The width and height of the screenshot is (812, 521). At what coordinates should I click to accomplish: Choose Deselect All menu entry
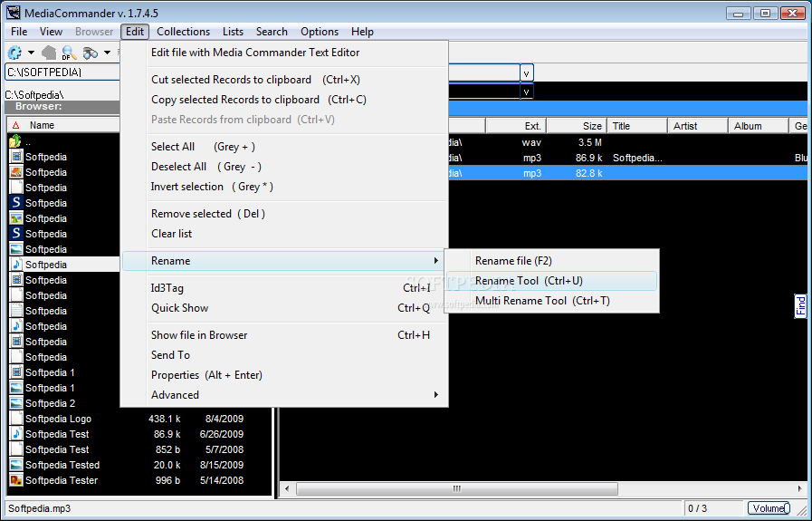285,167
